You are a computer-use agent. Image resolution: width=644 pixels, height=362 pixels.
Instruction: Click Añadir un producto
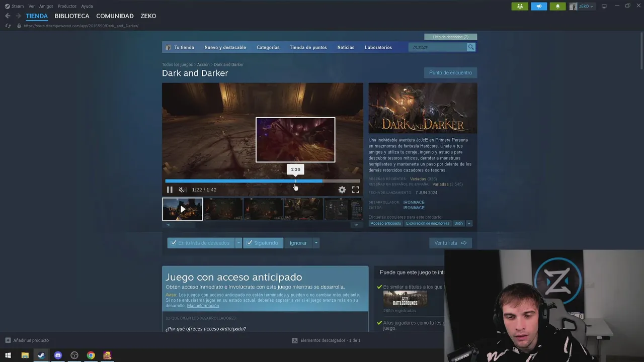pos(27,340)
